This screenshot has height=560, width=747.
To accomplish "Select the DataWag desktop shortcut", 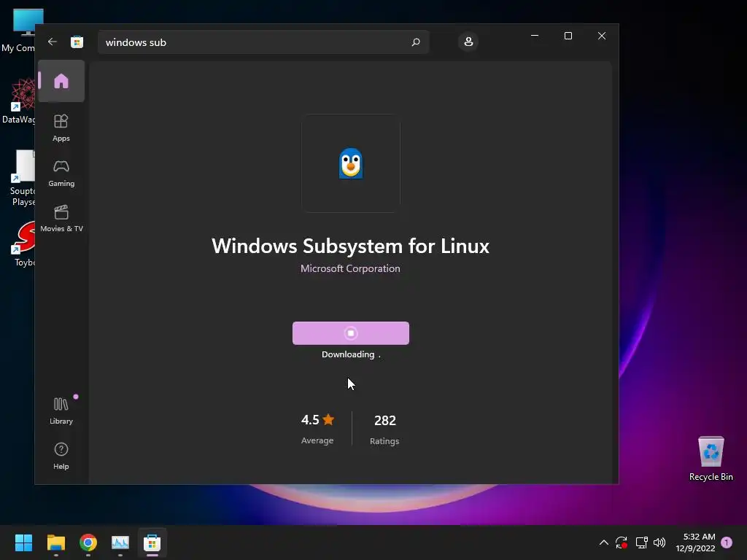I will (19, 101).
